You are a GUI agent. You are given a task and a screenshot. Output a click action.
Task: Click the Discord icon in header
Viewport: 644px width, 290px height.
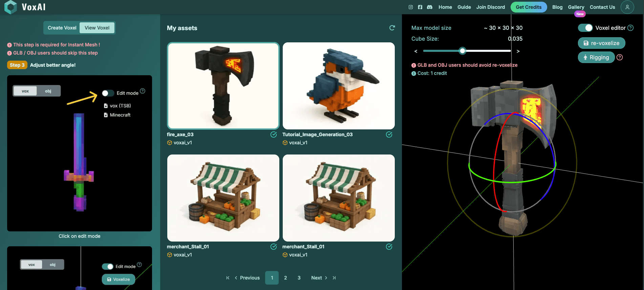tap(430, 7)
